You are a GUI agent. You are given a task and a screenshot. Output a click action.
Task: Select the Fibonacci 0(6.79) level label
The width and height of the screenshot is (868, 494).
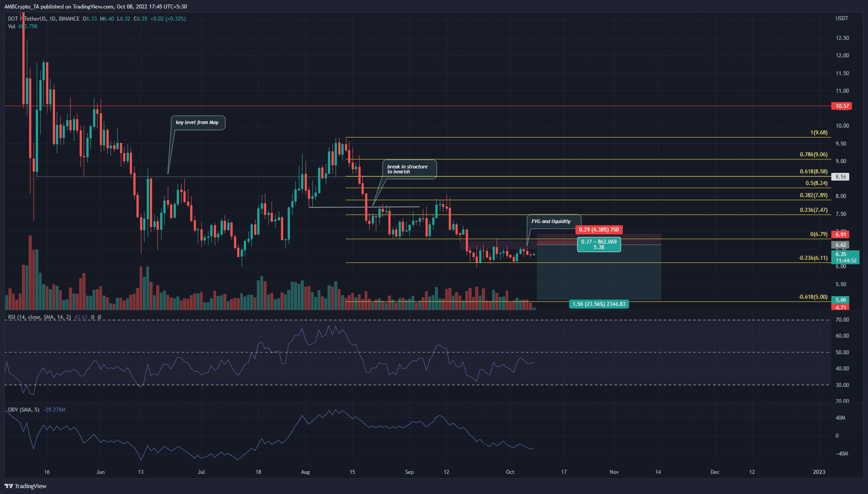(819, 234)
